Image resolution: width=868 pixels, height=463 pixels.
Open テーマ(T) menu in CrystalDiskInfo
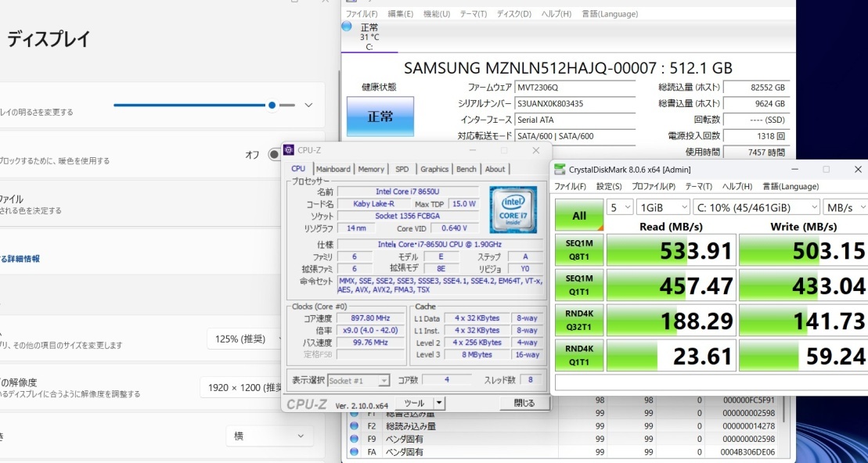[474, 14]
